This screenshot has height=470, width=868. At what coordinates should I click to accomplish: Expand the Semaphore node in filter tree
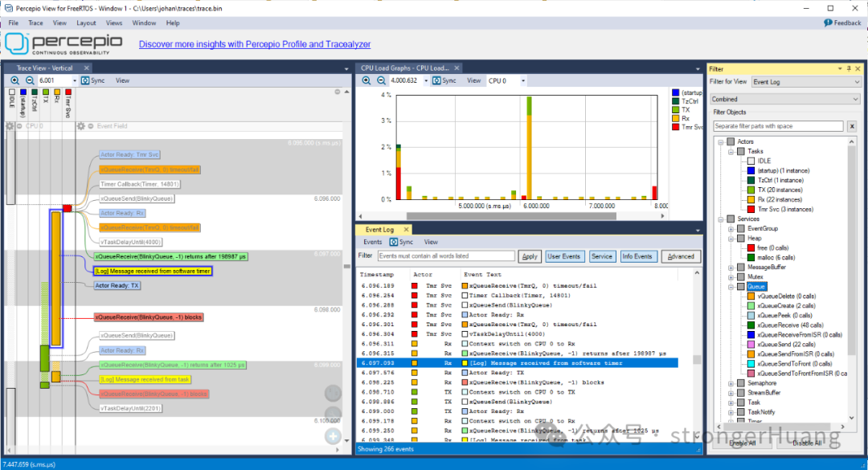731,383
